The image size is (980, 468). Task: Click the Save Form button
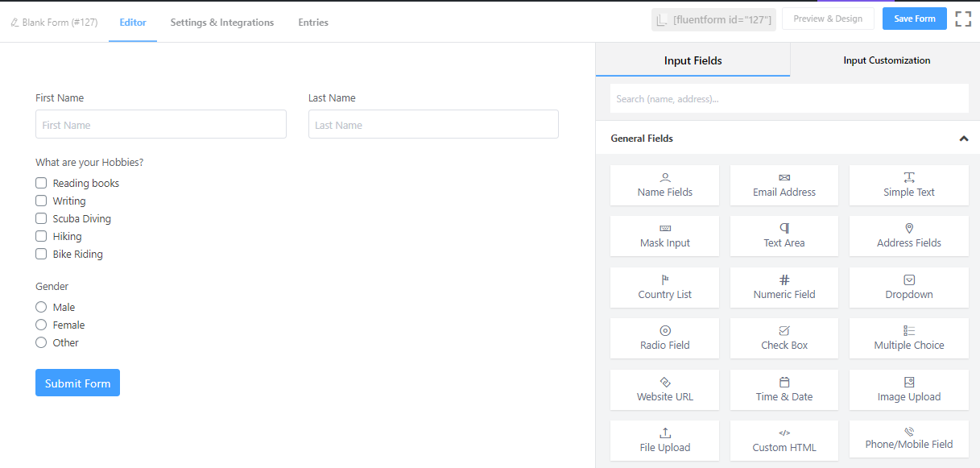[914, 19]
